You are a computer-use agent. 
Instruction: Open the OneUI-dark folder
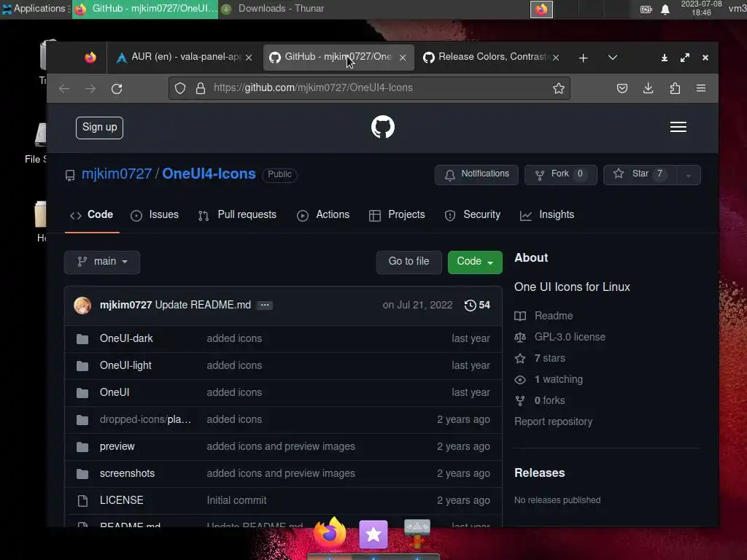click(126, 338)
